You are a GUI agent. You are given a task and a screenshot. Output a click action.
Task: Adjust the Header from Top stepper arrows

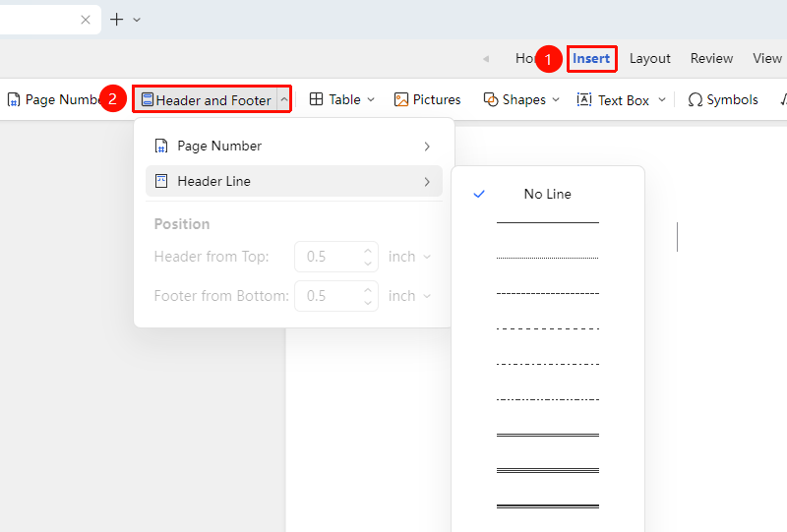[368, 257]
